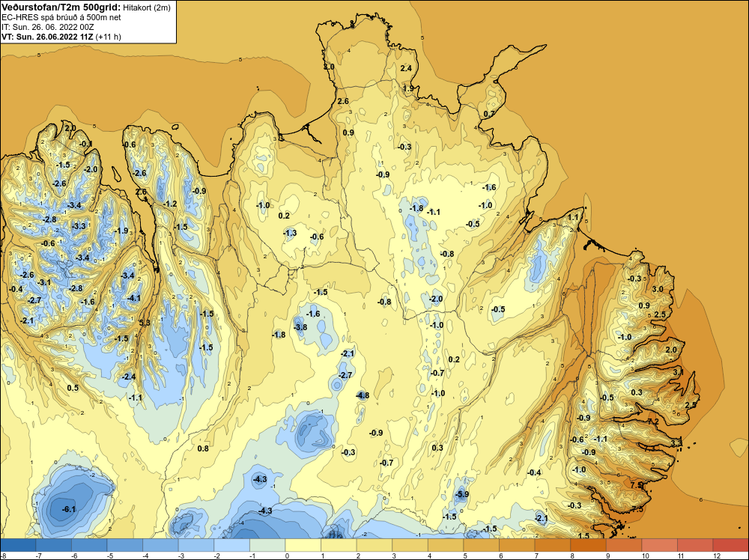Screen dimensions: 749x560
Task: Click the legend swatch between 5 and 6
Action: coord(481,545)
